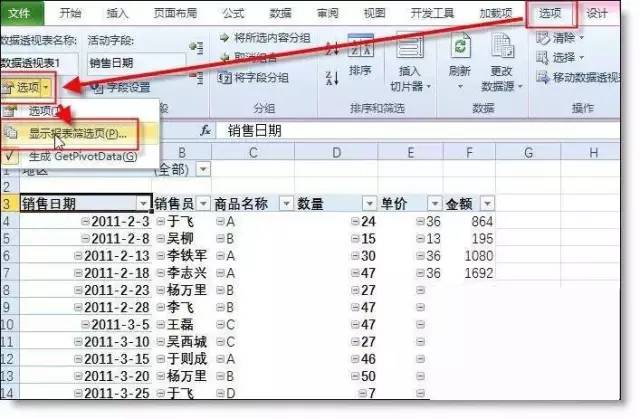Switch to the 选项 ribbon tab
The image size is (640, 419).
coord(550,13)
